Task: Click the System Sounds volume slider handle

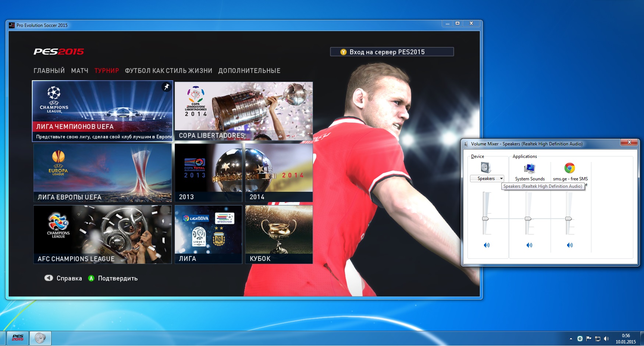Action: (528, 219)
